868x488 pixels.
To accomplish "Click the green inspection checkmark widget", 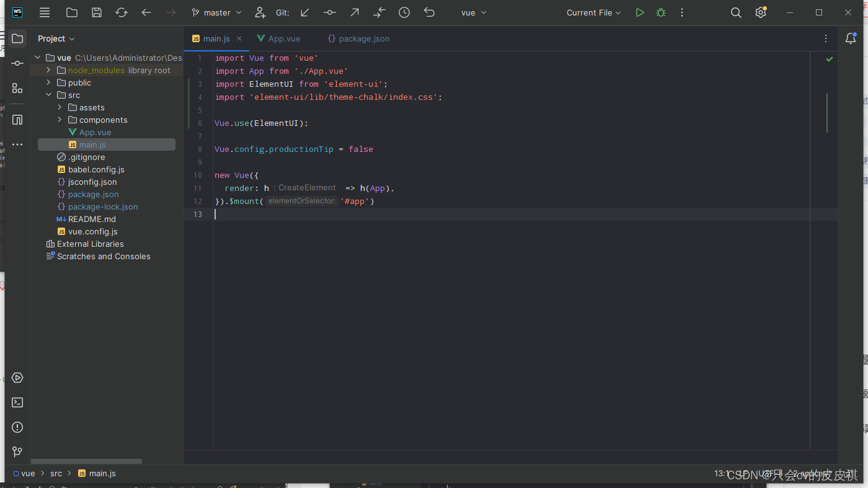I will (x=829, y=59).
